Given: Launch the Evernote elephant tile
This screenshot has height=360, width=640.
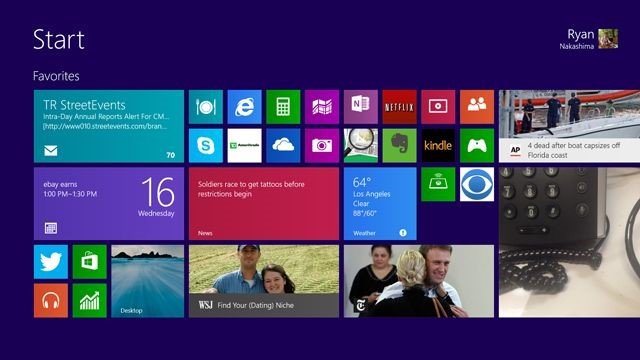Looking at the screenshot, I should pos(399,146).
